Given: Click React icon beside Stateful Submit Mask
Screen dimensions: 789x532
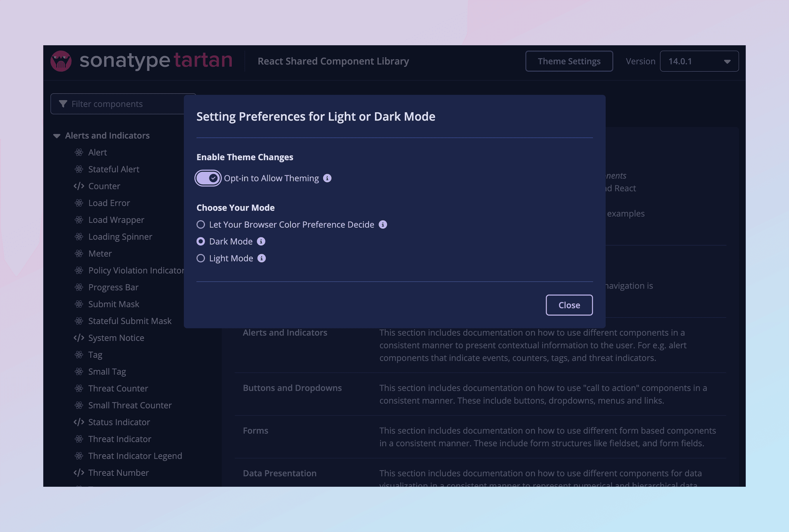Looking at the screenshot, I should 79,321.
